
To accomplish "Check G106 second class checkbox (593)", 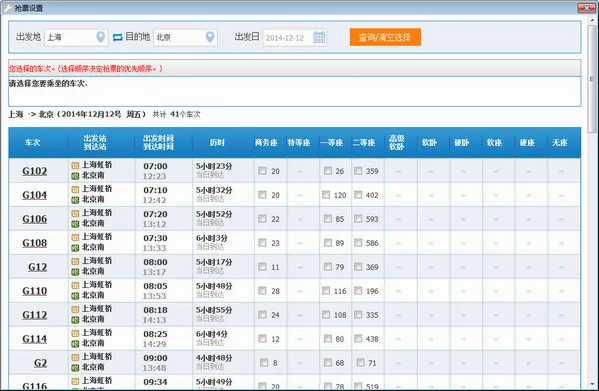I will (358, 218).
